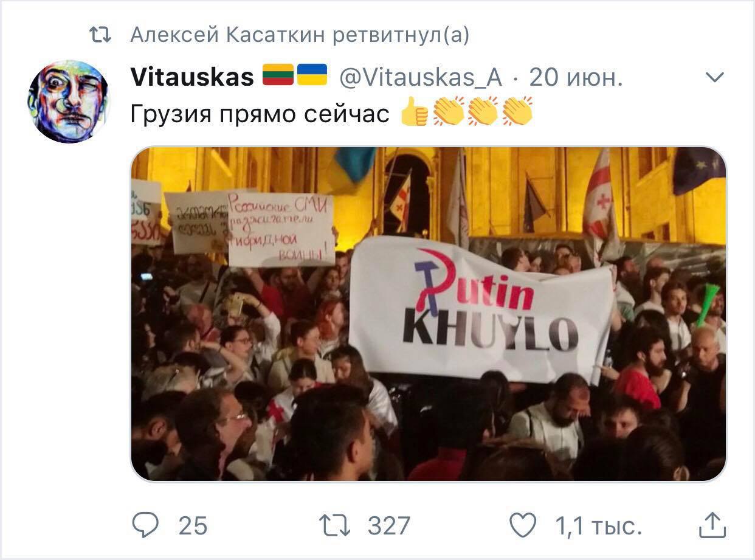The image size is (755, 560).
Task: Open tweet date 20 июн.
Action: click(576, 77)
